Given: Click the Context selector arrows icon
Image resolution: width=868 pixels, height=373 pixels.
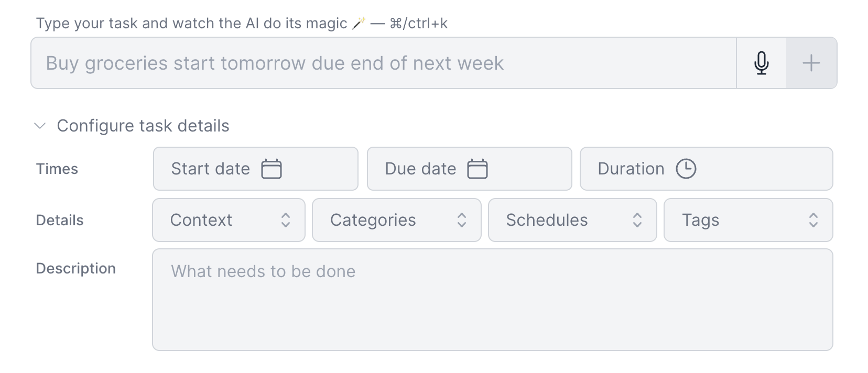Looking at the screenshot, I should (x=286, y=220).
